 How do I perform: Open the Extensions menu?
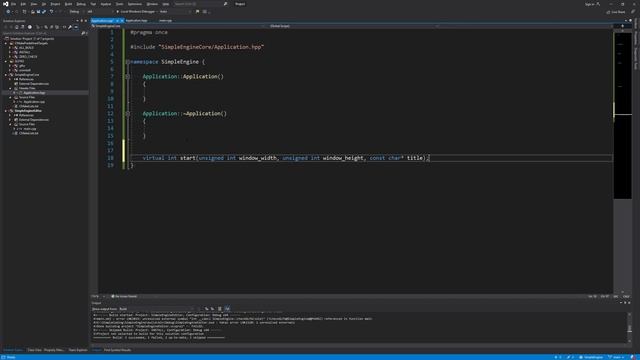point(135,4)
